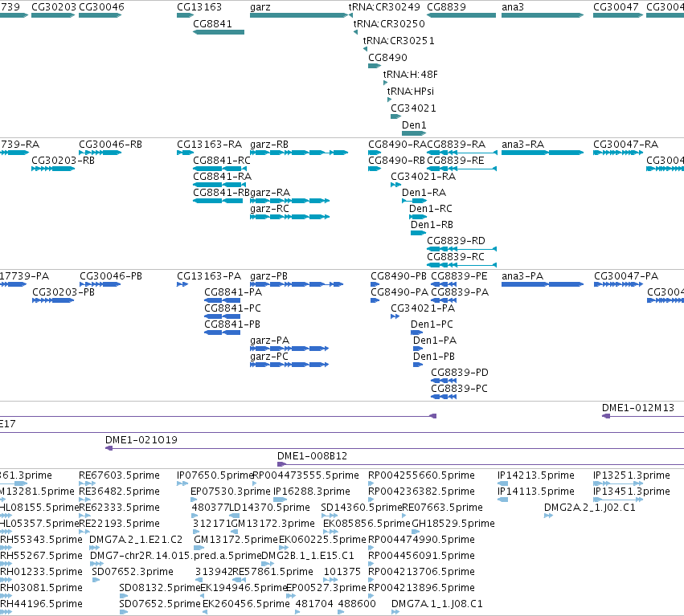Select the tRNA:CR30251 label
Screen dimensions: 684x616
click(x=399, y=40)
